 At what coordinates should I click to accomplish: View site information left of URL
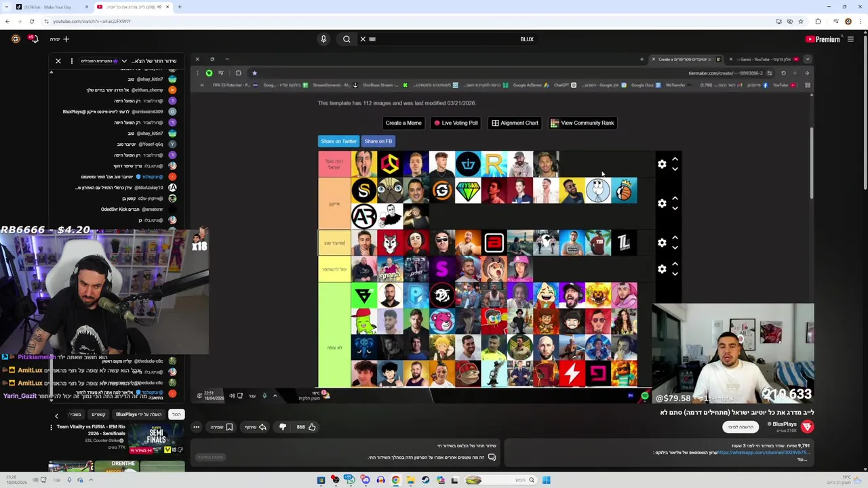47,21
